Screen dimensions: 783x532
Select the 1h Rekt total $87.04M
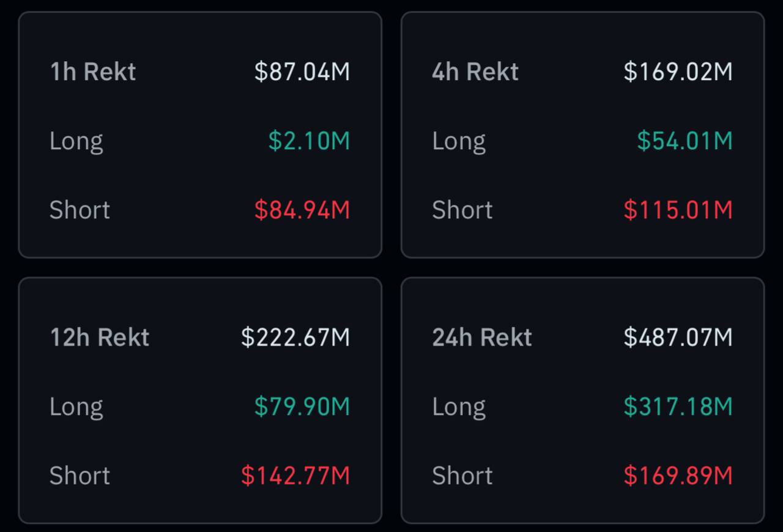pos(302,72)
